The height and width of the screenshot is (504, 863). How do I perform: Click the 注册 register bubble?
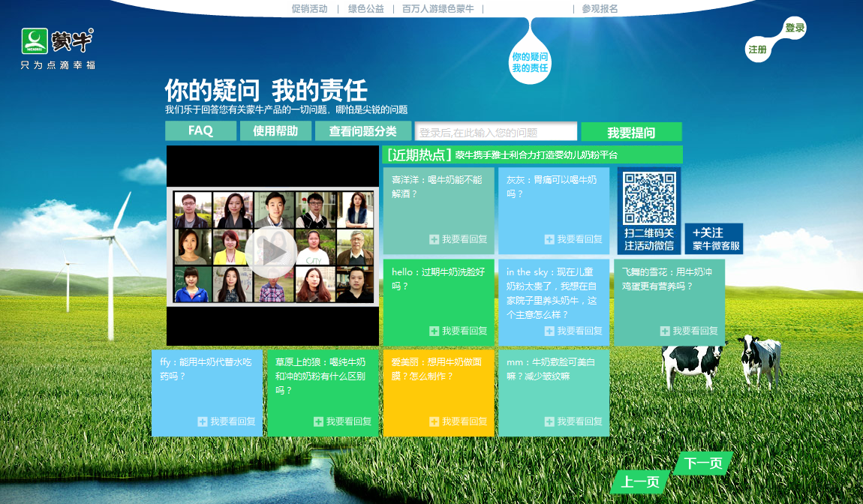[757, 49]
